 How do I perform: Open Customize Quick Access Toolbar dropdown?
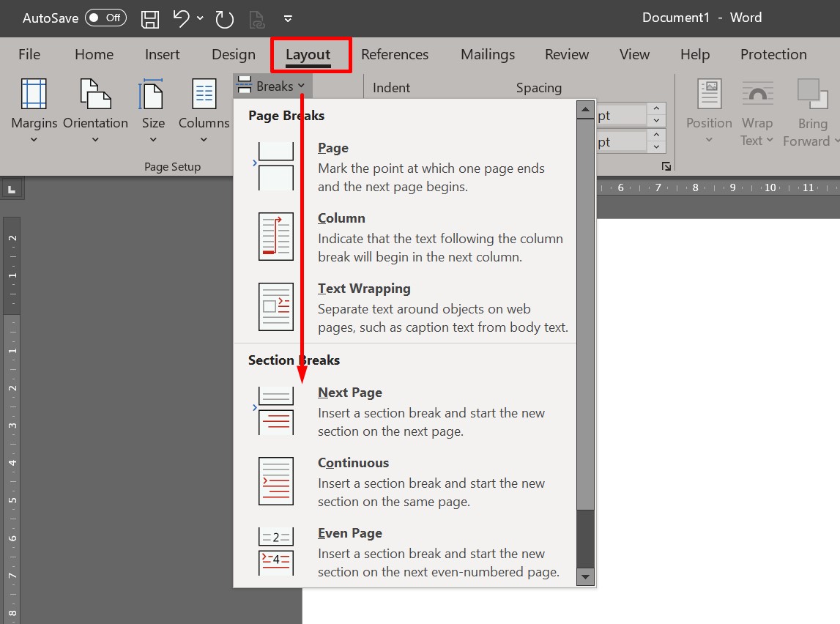pyautogui.click(x=288, y=19)
